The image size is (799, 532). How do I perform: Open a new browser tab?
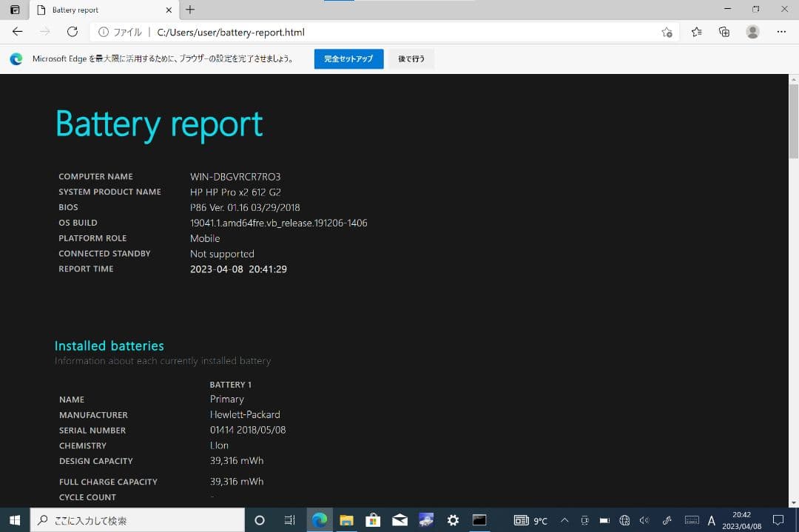click(191, 10)
